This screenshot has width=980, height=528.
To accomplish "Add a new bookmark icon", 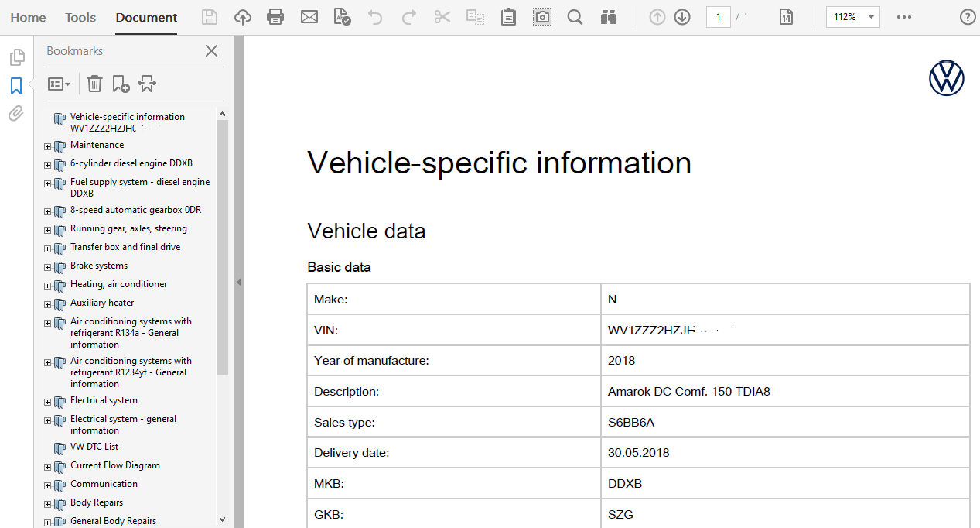I will [x=121, y=84].
